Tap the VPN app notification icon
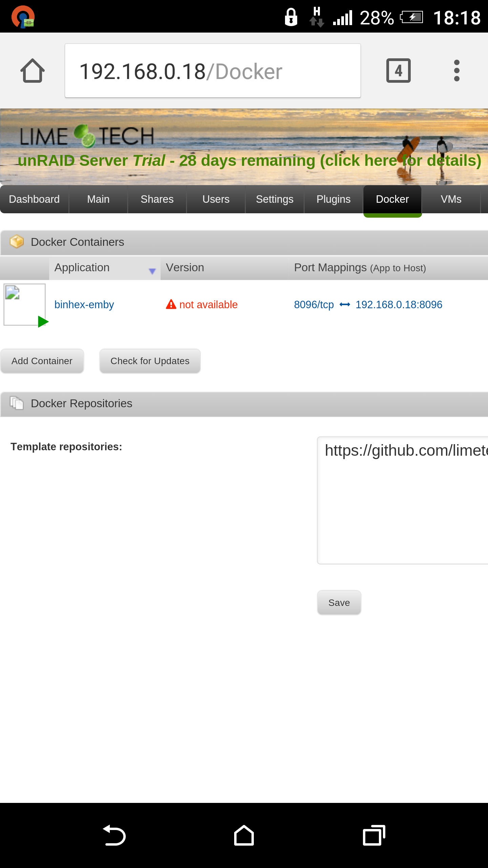This screenshot has width=488, height=868. click(x=23, y=17)
